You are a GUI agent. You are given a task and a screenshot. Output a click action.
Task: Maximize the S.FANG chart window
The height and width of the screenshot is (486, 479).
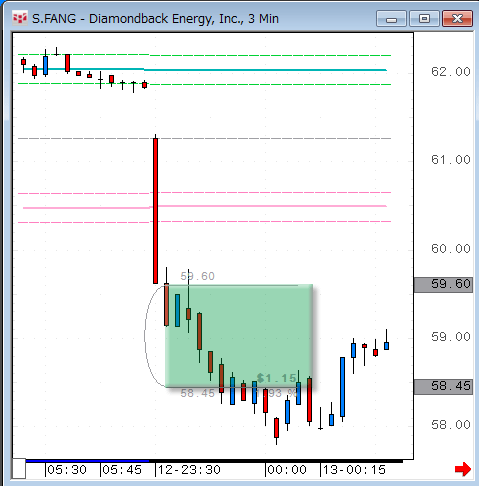tap(424, 18)
